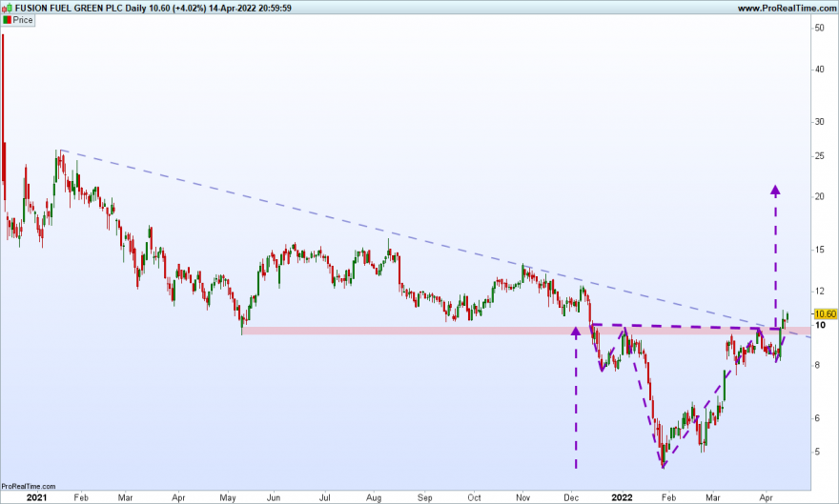839x504 pixels.
Task: Click the 12 price axis label
Action: click(x=819, y=292)
